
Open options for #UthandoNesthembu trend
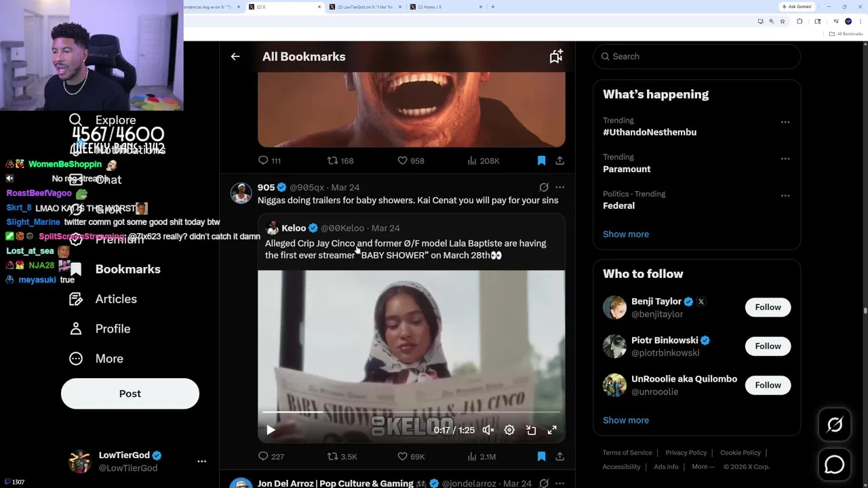pos(785,122)
